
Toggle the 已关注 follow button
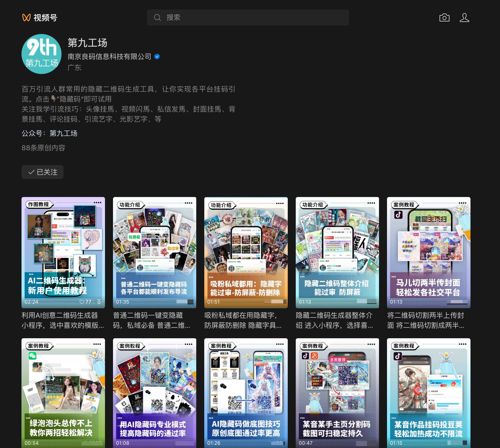coord(42,172)
